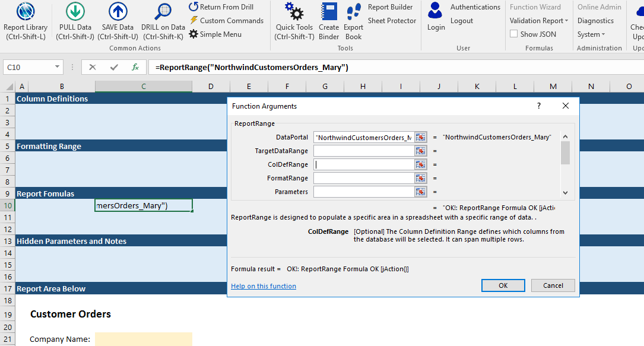644x346 pixels.
Task: Cancel the formula bar entry
Action: click(x=93, y=67)
